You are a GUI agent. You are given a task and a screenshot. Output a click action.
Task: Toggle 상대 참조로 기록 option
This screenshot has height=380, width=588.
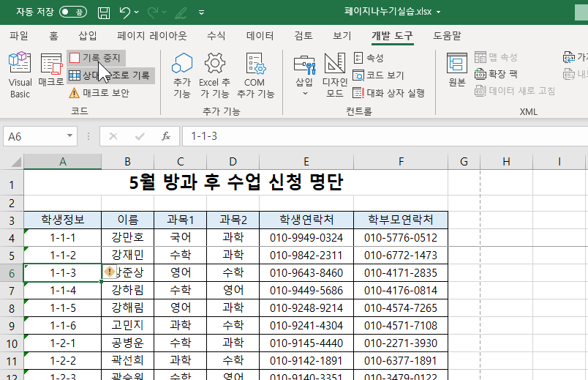(110, 75)
